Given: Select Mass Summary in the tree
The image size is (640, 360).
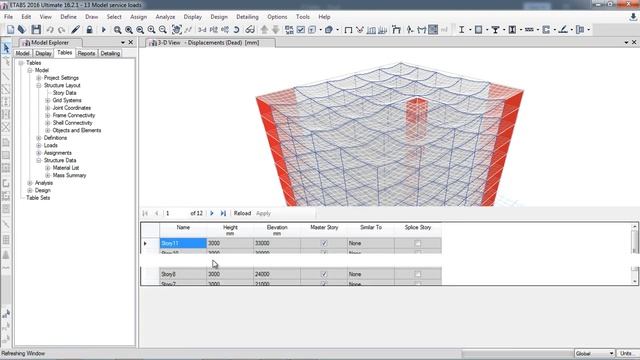Looking at the screenshot, I should pos(69,176).
